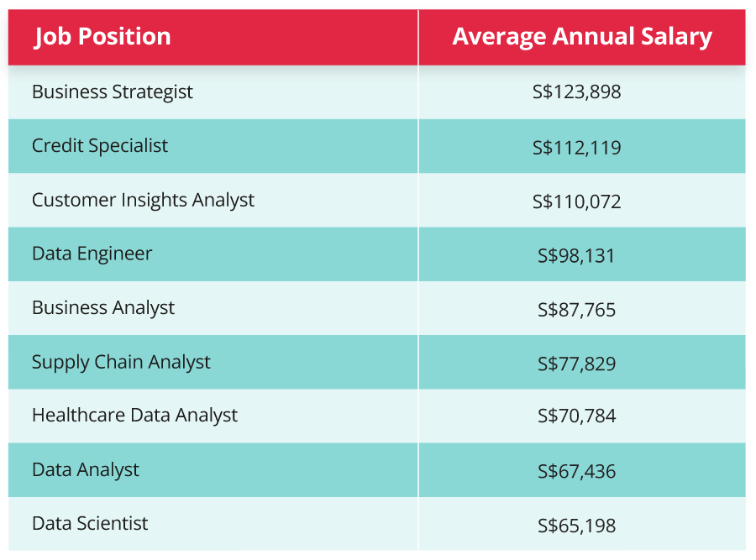Image resolution: width=756 pixels, height=560 pixels.
Task: Click the S$65,198 salary value
Action: pyautogui.click(x=577, y=526)
